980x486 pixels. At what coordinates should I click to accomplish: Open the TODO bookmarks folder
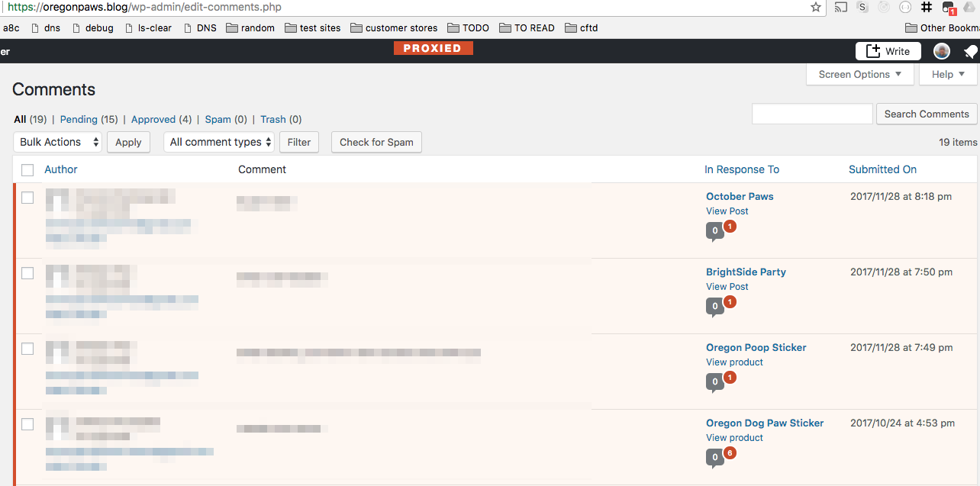(x=469, y=28)
